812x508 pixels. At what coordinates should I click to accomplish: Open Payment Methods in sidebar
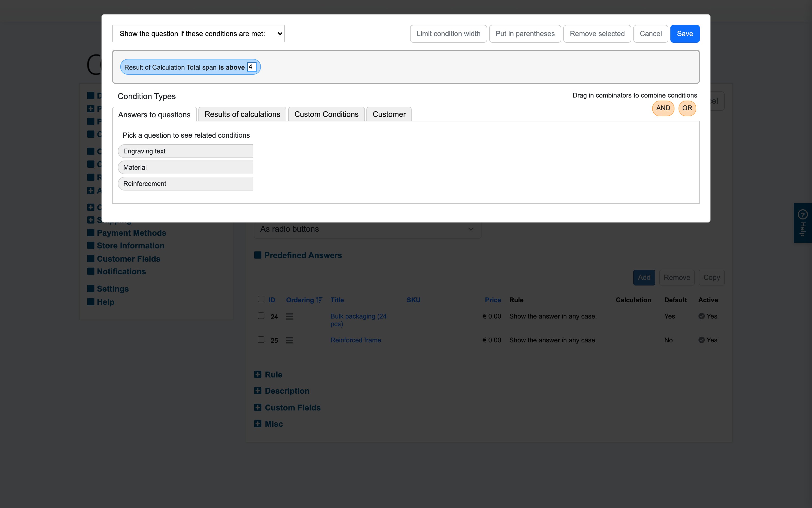(131, 233)
